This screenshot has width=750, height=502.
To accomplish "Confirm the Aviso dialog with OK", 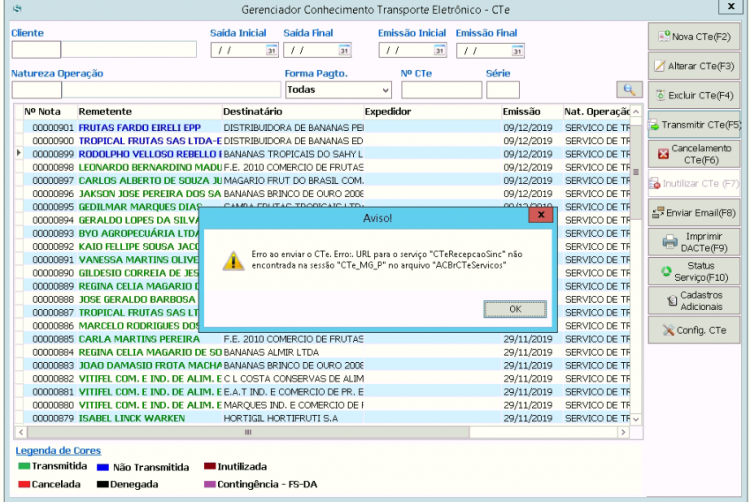I will coord(515,309).
